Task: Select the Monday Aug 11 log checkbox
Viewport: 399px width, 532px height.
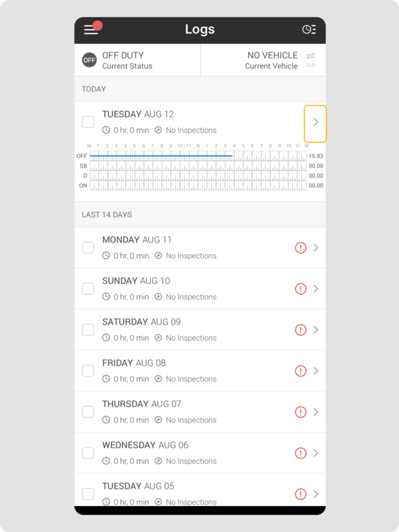Action: (88, 247)
